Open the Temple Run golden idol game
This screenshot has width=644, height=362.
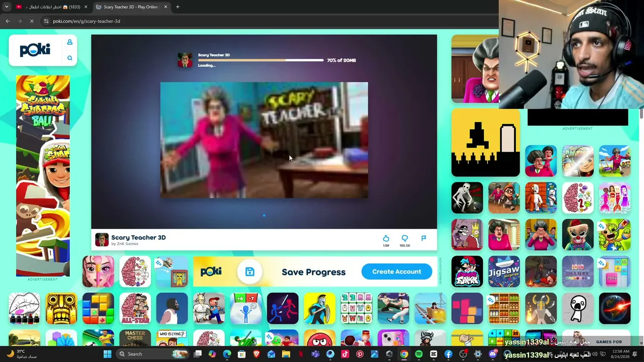coord(61,308)
